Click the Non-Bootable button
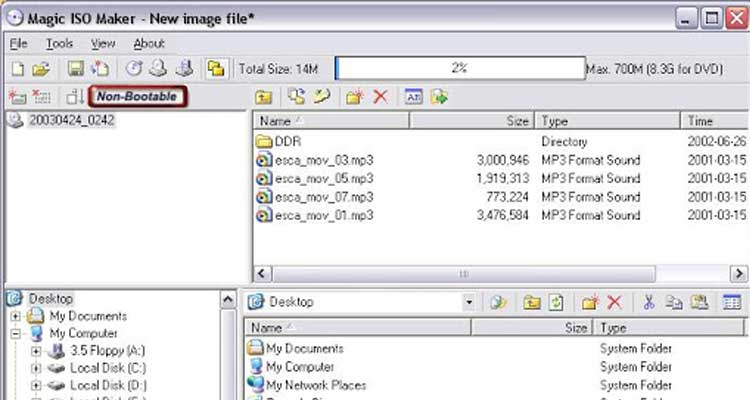This screenshot has width=750, height=400. [137, 97]
